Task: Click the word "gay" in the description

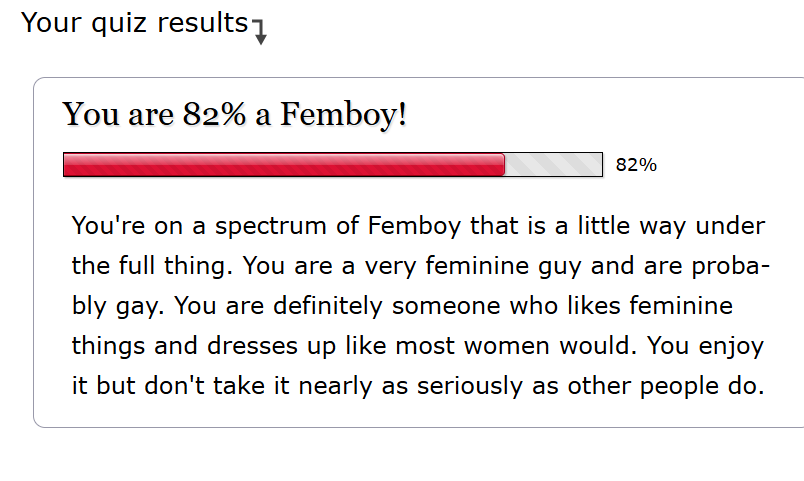Action: (130, 305)
